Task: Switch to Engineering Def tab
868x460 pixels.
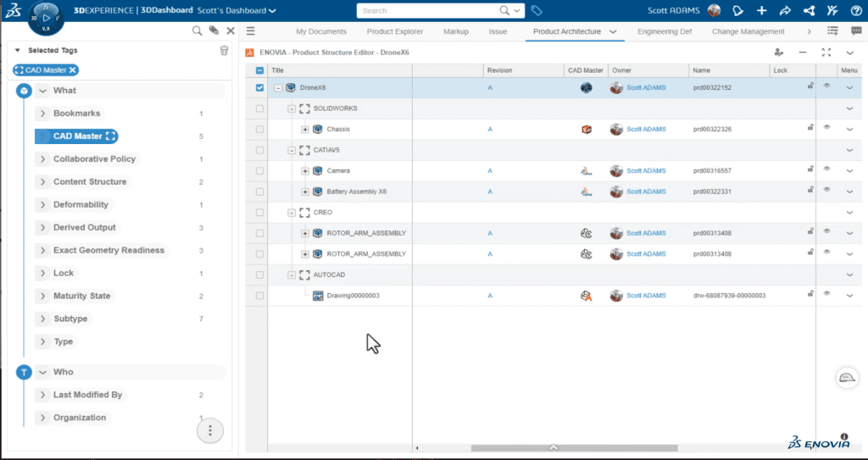Action: (x=665, y=31)
